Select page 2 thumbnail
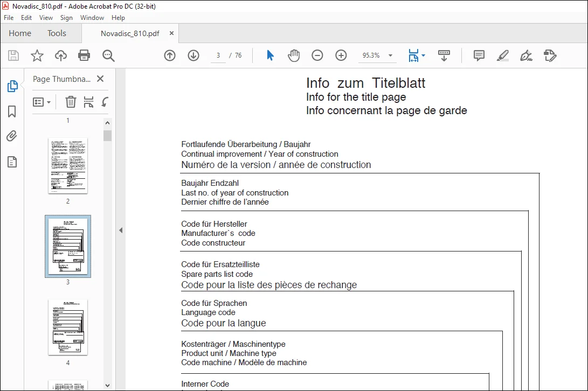 (68, 166)
